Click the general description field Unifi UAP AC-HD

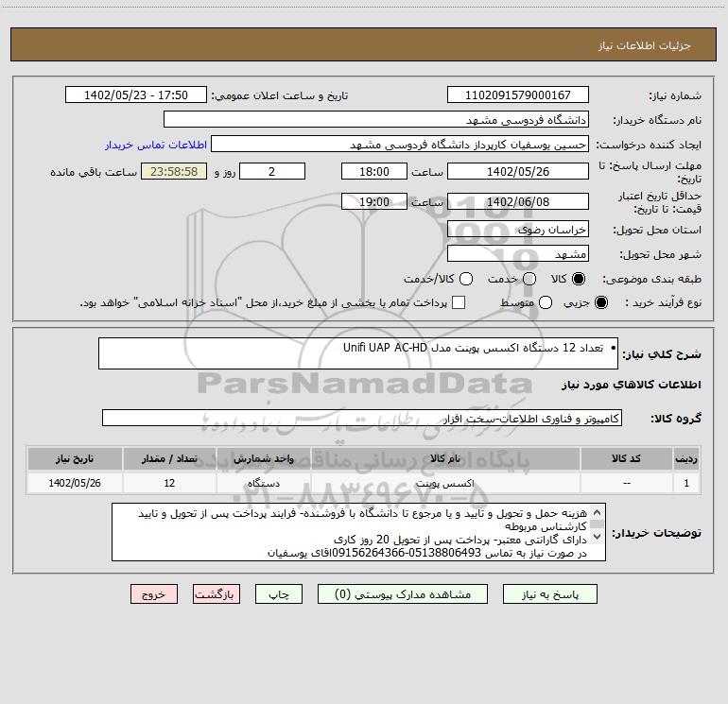pyautogui.click(x=358, y=353)
